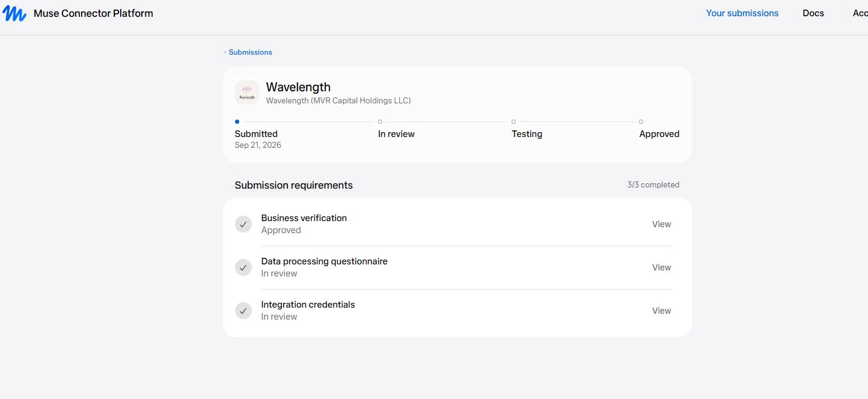Click 'In review' status under Data processing questionnaire
This screenshot has height=399, width=868.
tap(280, 273)
